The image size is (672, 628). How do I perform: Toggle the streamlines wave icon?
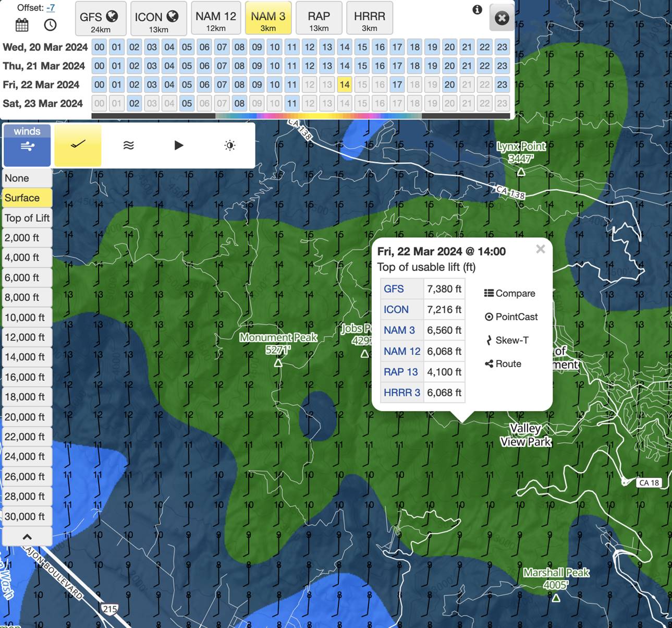coord(128,145)
